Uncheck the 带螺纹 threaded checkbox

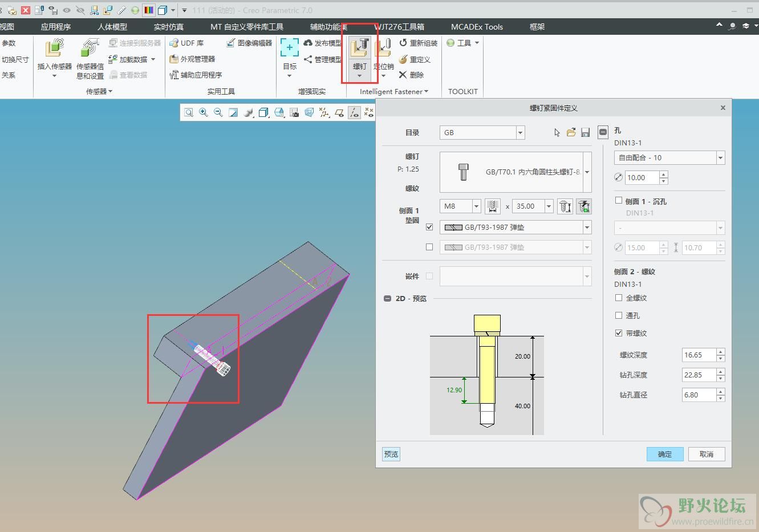(619, 333)
